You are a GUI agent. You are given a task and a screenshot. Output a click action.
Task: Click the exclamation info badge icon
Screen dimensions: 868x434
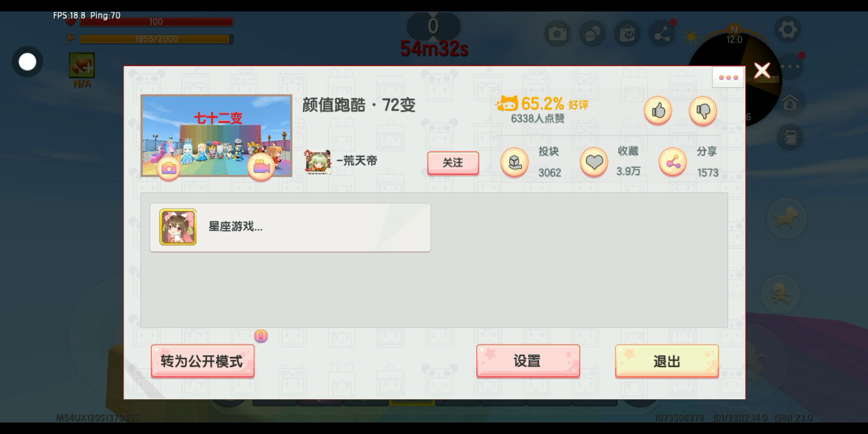click(260, 336)
